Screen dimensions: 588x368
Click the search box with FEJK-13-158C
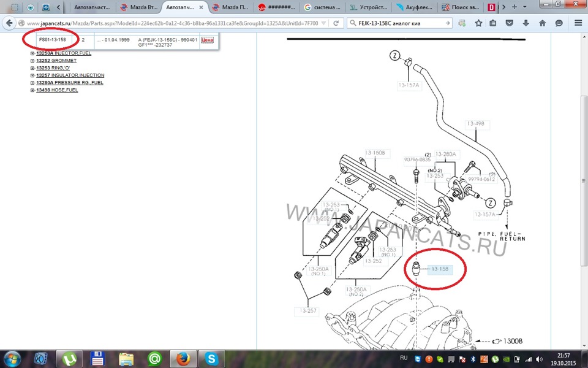[400, 23]
